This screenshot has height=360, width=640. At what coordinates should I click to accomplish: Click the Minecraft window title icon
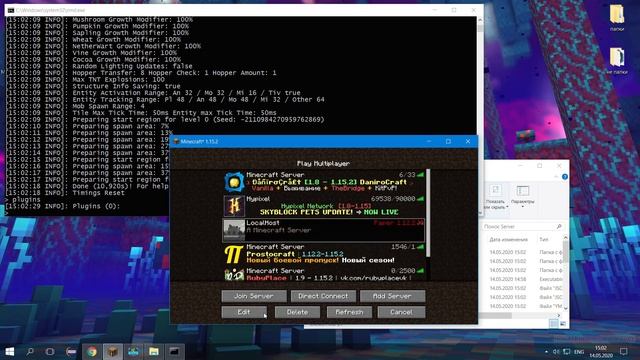[176, 141]
